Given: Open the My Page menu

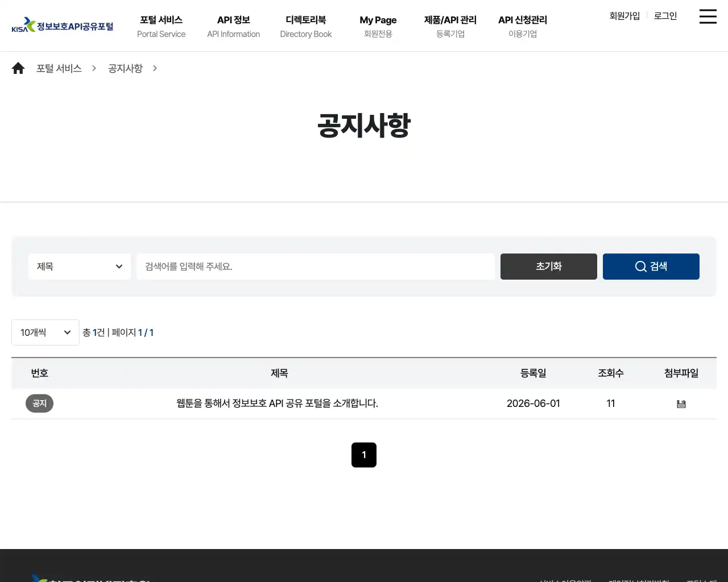Looking at the screenshot, I should 378,26.
